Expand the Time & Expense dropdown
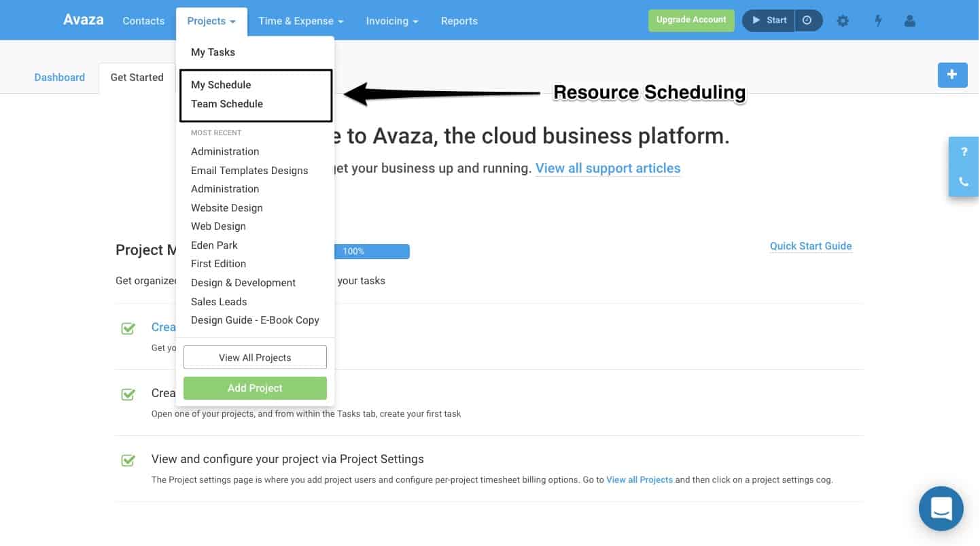The image size is (980, 546). [x=296, y=21]
